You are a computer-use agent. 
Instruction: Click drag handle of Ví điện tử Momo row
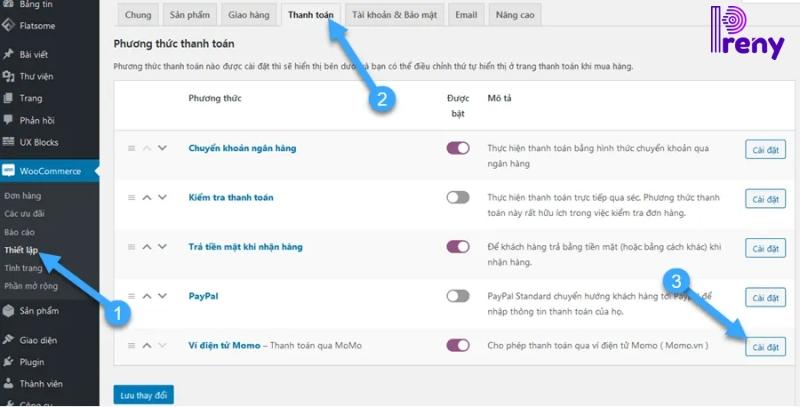131,345
